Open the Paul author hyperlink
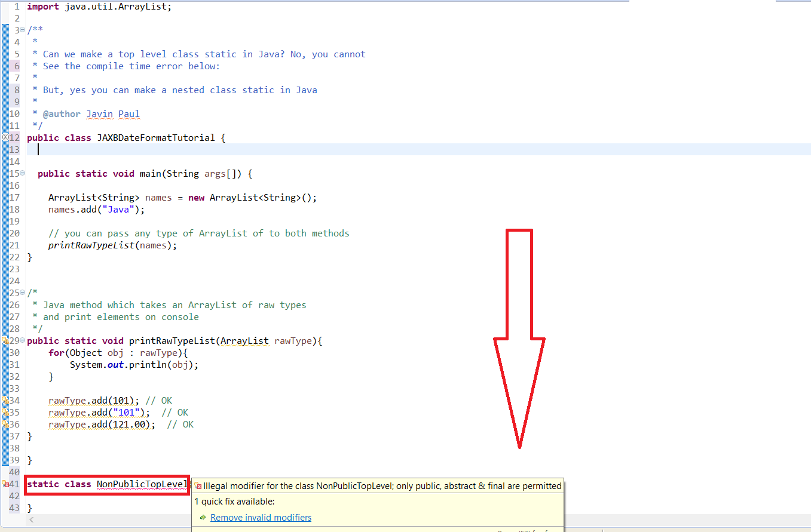 tap(129, 113)
